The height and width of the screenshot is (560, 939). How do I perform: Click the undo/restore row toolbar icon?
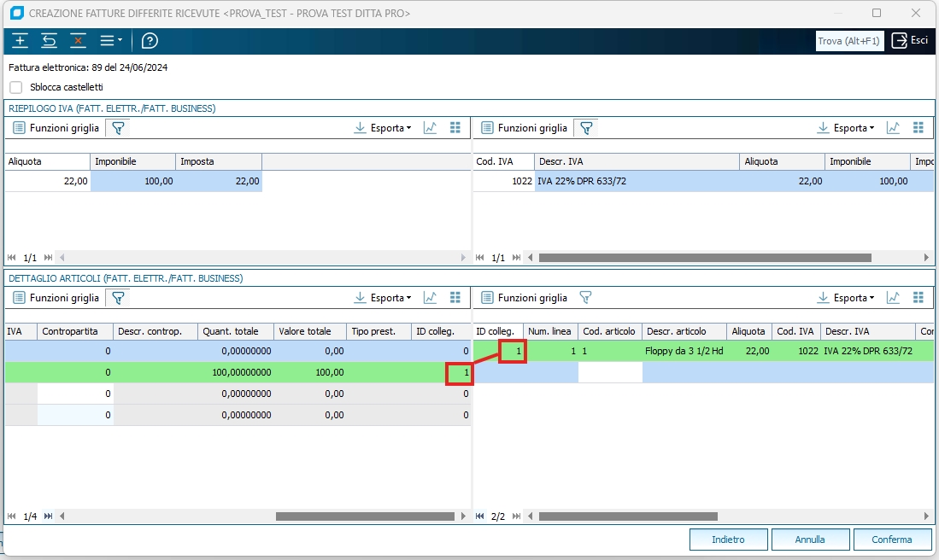tap(49, 41)
